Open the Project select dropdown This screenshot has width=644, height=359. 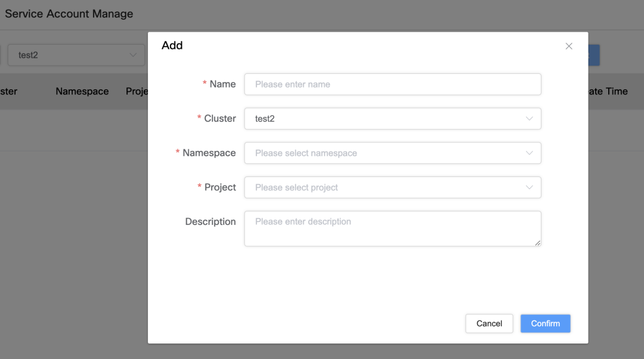coord(392,187)
